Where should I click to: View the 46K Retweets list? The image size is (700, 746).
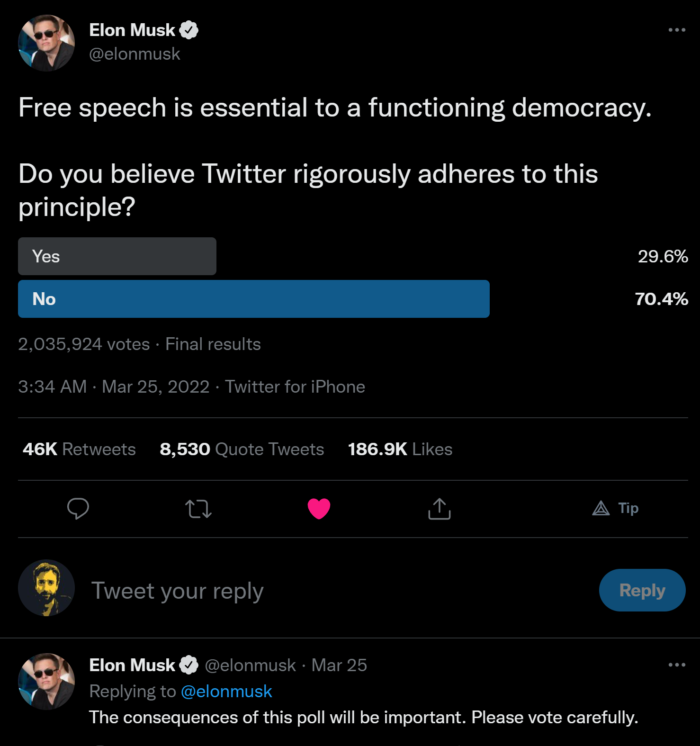[79, 449]
